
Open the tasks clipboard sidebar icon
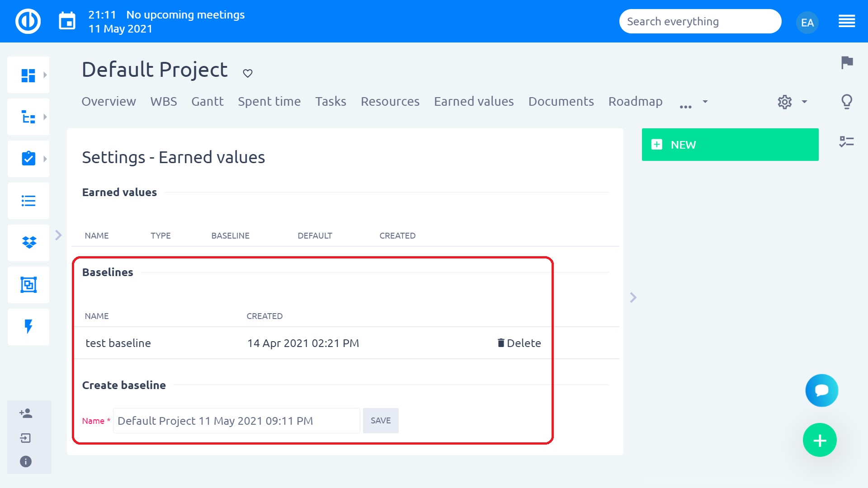click(x=28, y=159)
